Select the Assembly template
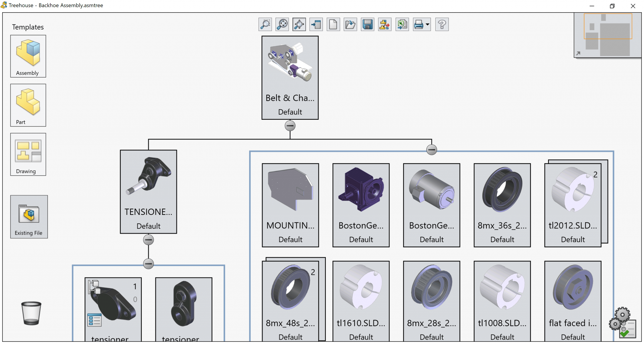The width and height of the screenshot is (644, 344). [x=28, y=56]
